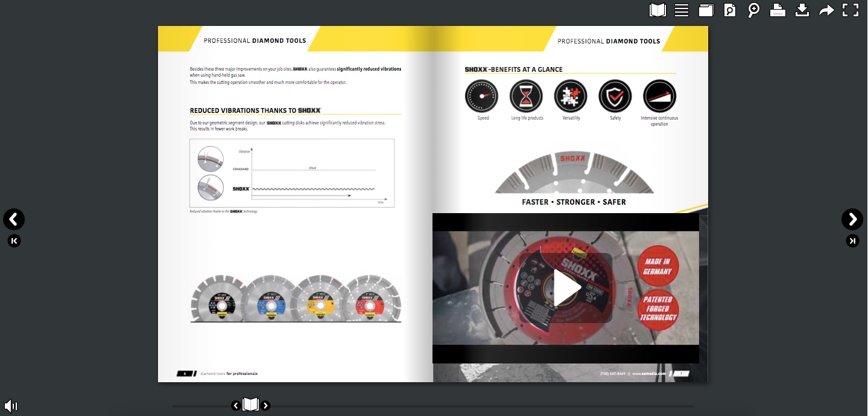Share this flipbook

coord(826,10)
